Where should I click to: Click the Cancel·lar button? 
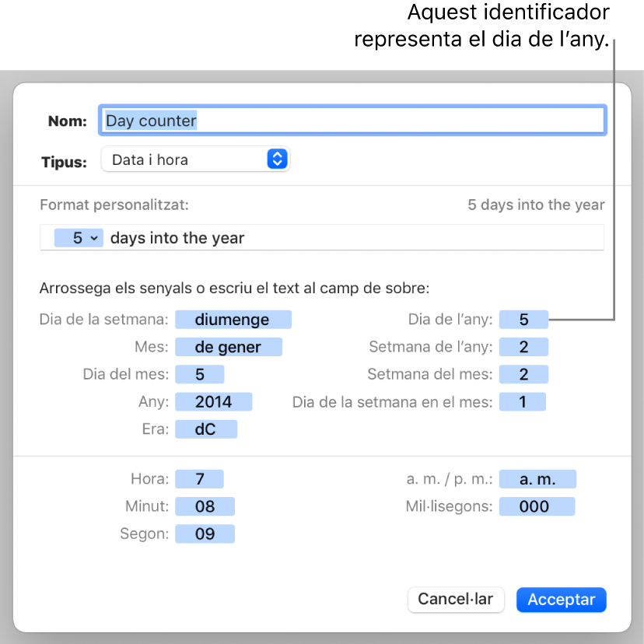point(456,599)
